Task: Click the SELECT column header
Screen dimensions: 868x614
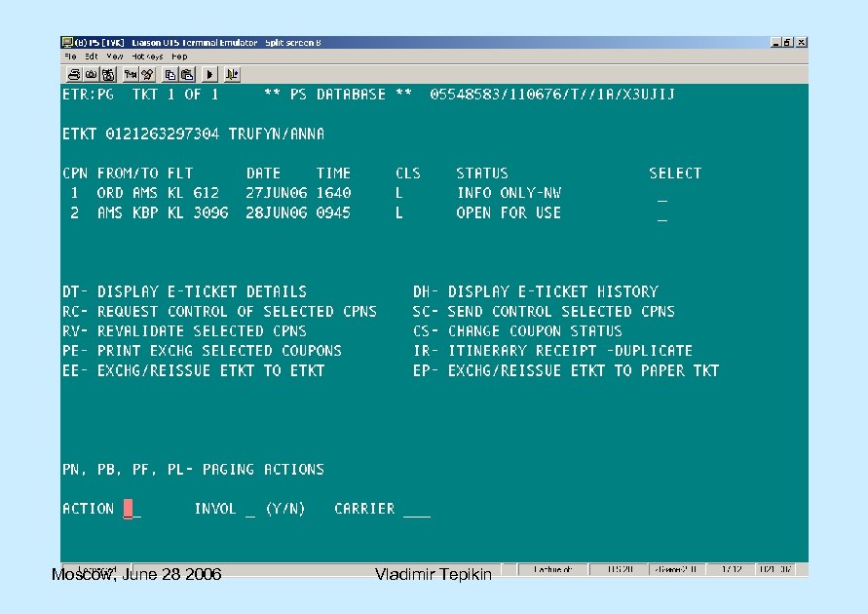Action: pyautogui.click(x=675, y=173)
